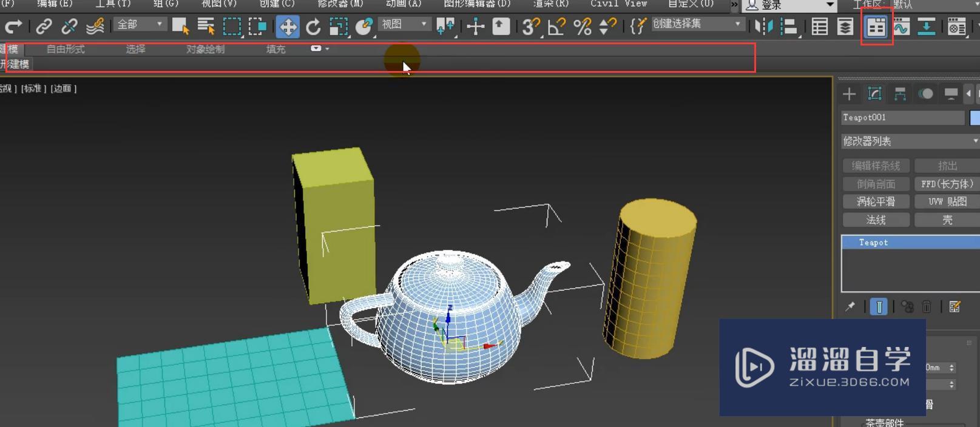The height and width of the screenshot is (427, 980).
Task: Apply the 涡轮平滑 modifier button
Action: 876,201
